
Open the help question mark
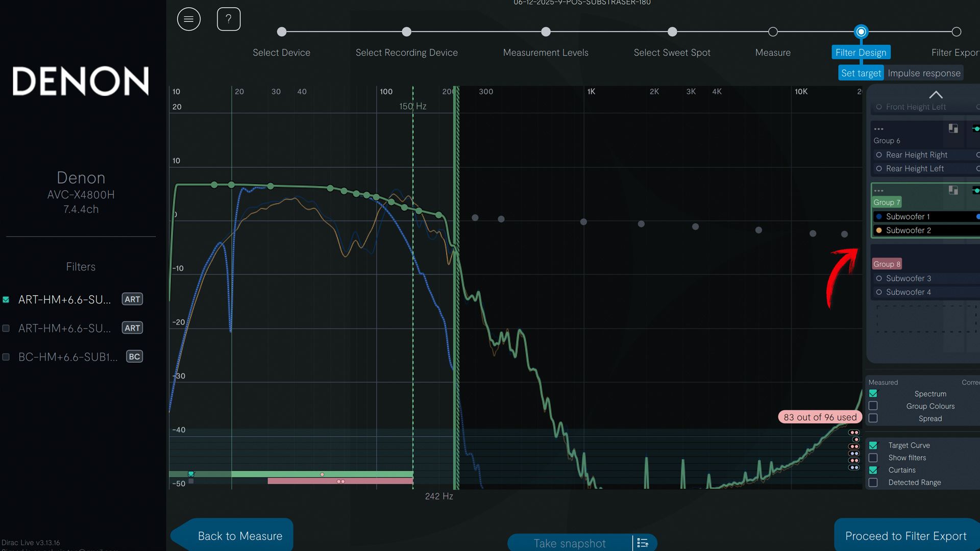[228, 19]
